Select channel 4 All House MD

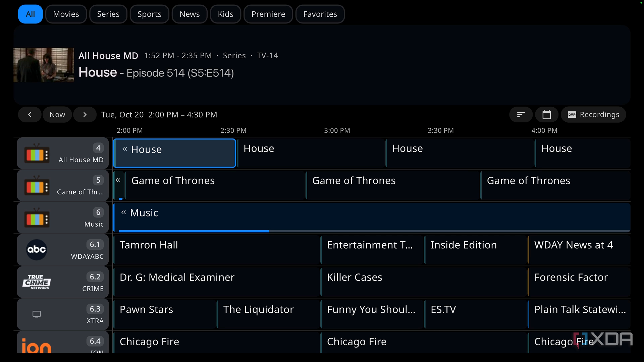(63, 153)
